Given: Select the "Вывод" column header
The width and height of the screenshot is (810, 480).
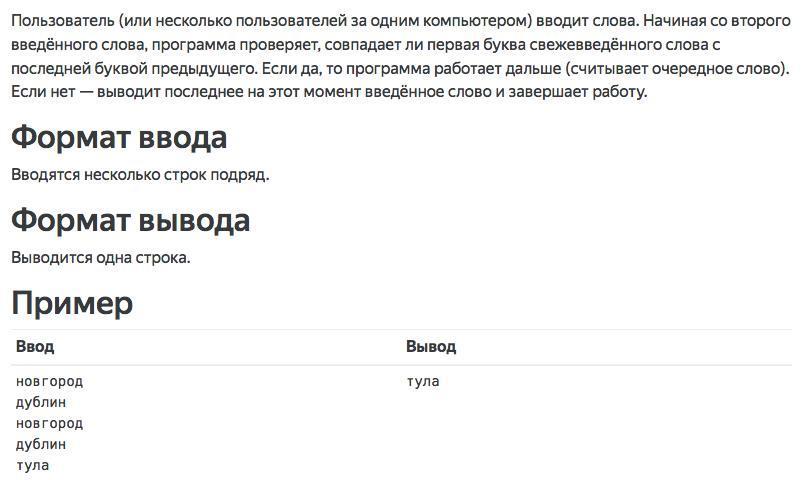Looking at the screenshot, I should pyautogui.click(x=431, y=347).
